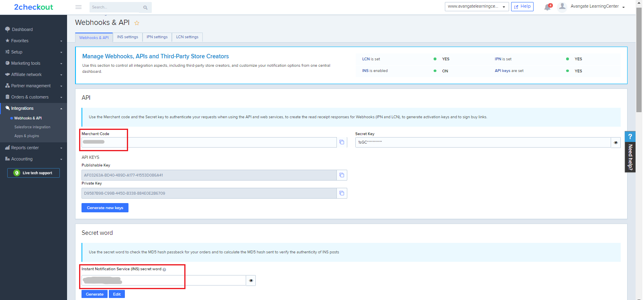Copy the Publishable Key

point(342,175)
